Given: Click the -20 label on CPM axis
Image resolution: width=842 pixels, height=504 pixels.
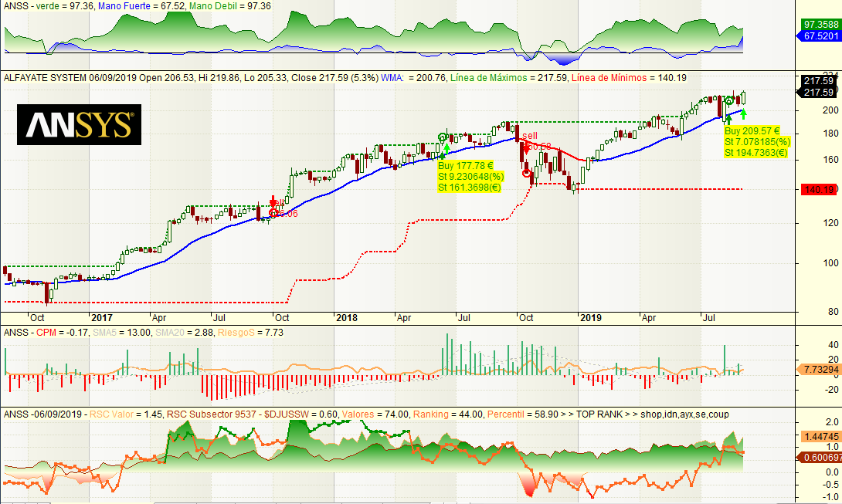Looking at the screenshot, I should click(830, 390).
